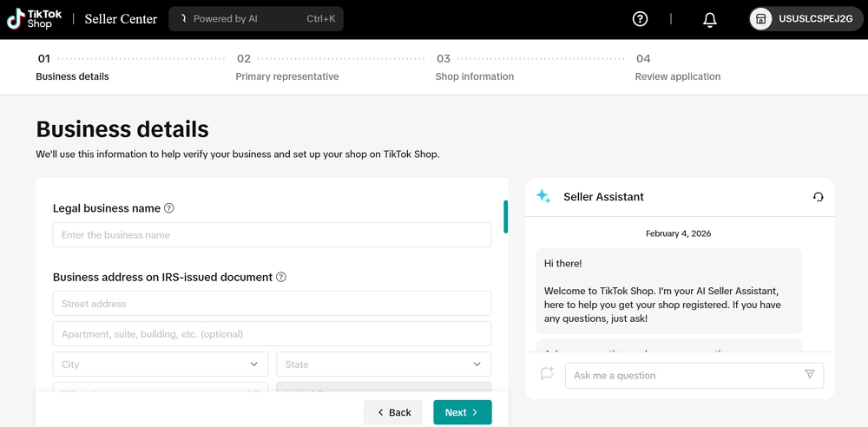Expand the City dropdown
Viewport: 868px width, 427px height.
pyautogui.click(x=160, y=365)
